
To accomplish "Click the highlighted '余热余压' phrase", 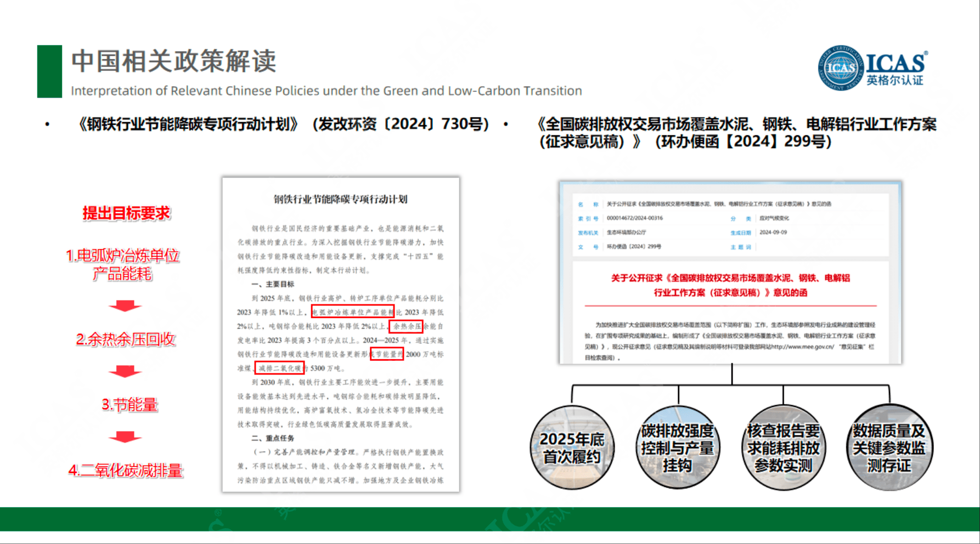I will [407, 326].
